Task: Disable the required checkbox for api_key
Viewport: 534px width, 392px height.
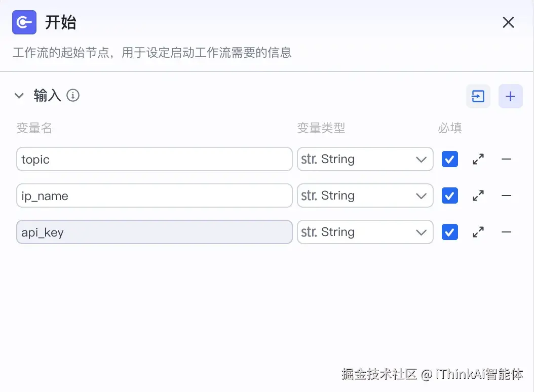Action: (x=449, y=232)
